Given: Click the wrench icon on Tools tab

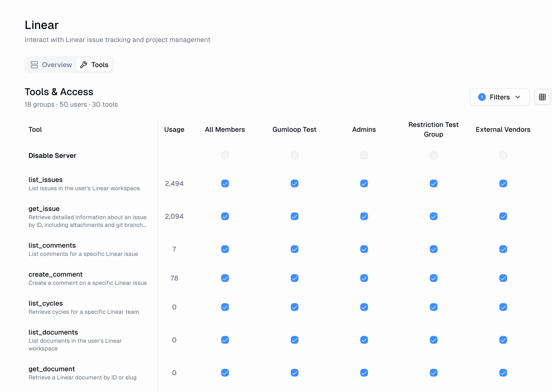Looking at the screenshot, I should tap(84, 65).
